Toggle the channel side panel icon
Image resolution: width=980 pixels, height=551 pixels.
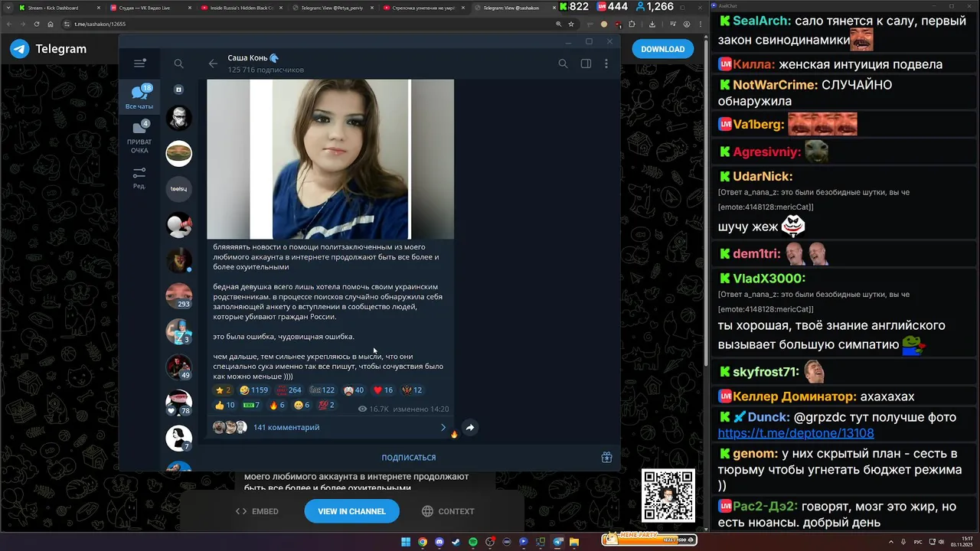[x=586, y=64]
